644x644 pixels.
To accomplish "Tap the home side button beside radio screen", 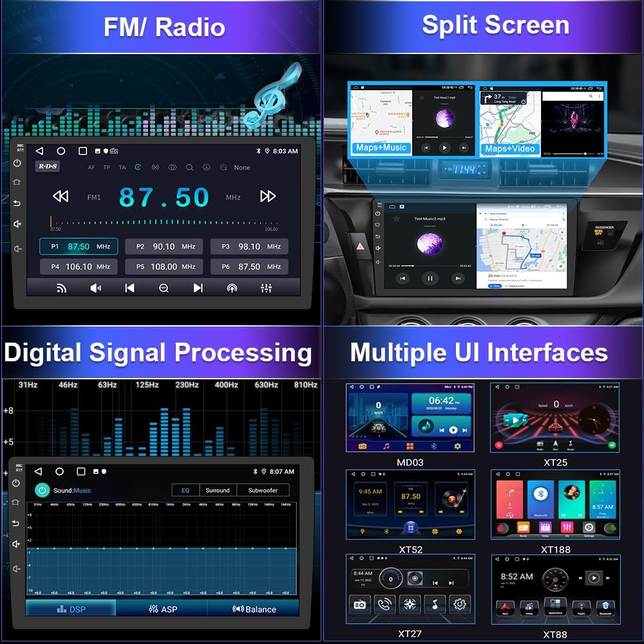I will click(17, 182).
